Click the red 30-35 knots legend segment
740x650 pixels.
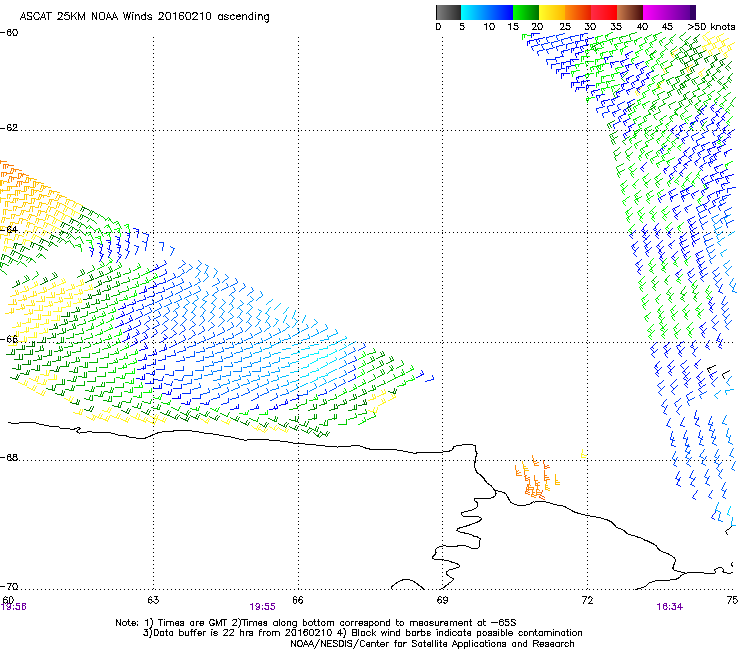coord(604,12)
